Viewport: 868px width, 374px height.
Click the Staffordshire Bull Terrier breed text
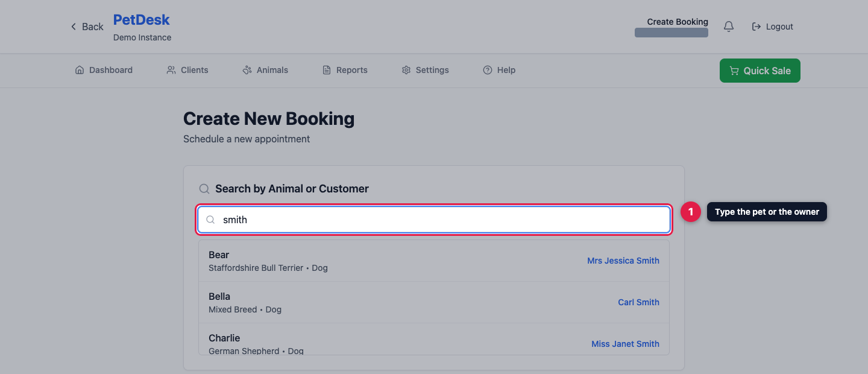pos(256,268)
